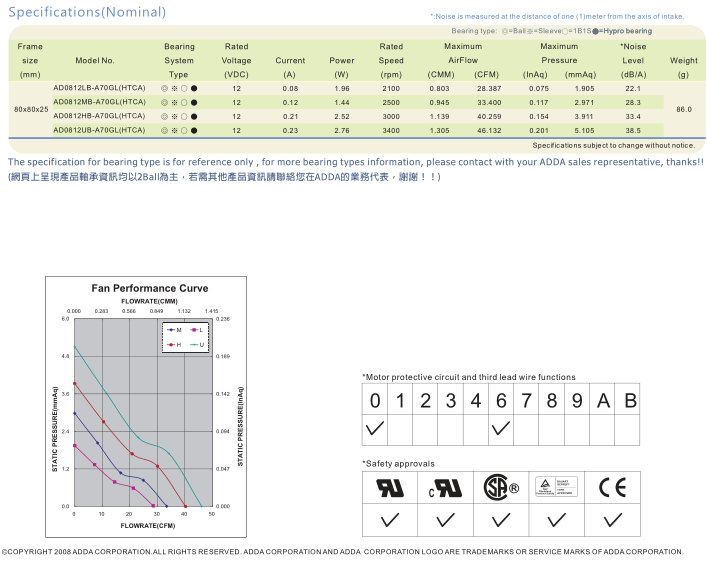Click the 'STATIC PRESSURE(mmAq)' axis label
The height and width of the screenshot is (563, 707).
pyautogui.click(x=55, y=429)
